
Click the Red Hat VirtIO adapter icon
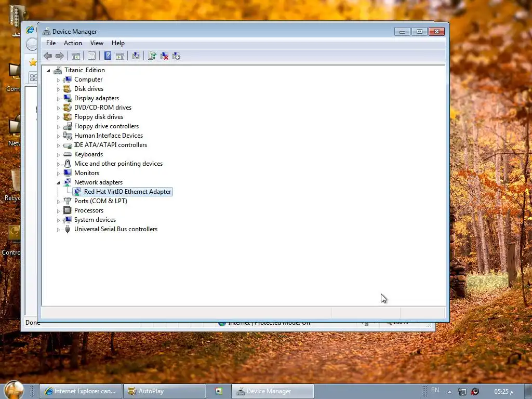(77, 192)
